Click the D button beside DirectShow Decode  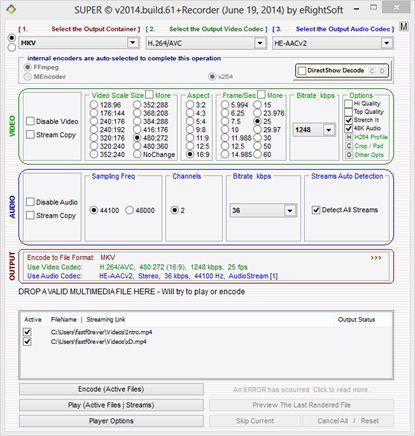pos(382,71)
